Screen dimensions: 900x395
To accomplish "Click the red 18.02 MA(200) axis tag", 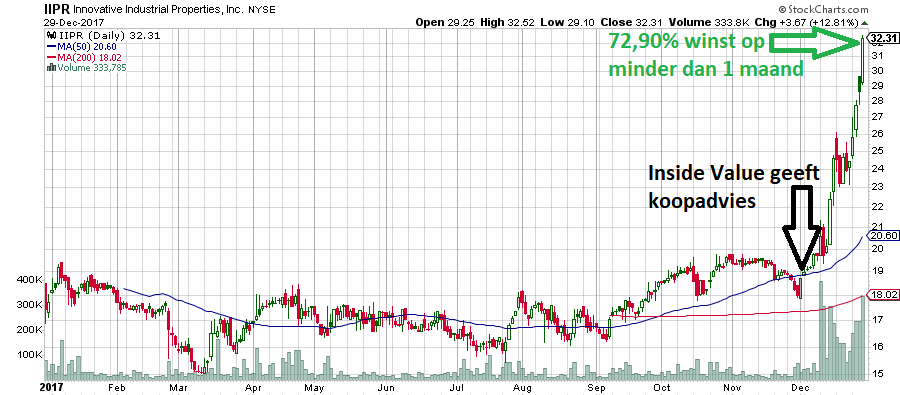I will click(x=883, y=295).
